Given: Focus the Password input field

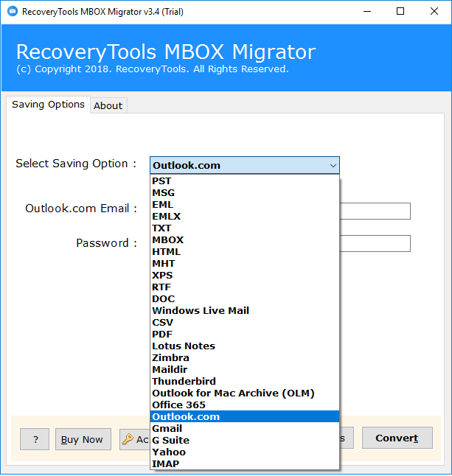Looking at the screenshot, I should [375, 243].
